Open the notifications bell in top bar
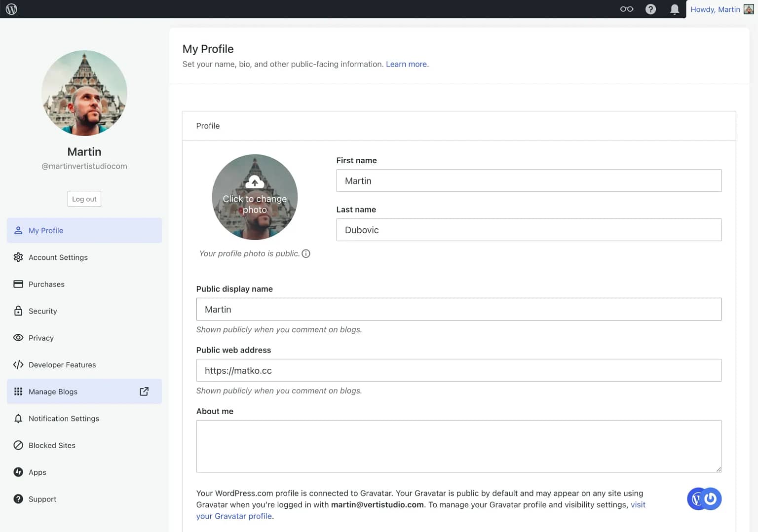This screenshot has width=758, height=532. click(674, 9)
